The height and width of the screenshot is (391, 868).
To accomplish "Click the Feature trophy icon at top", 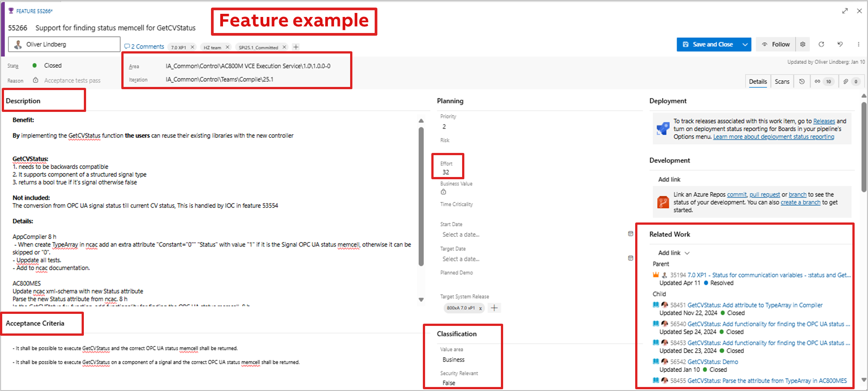I will click(x=11, y=11).
